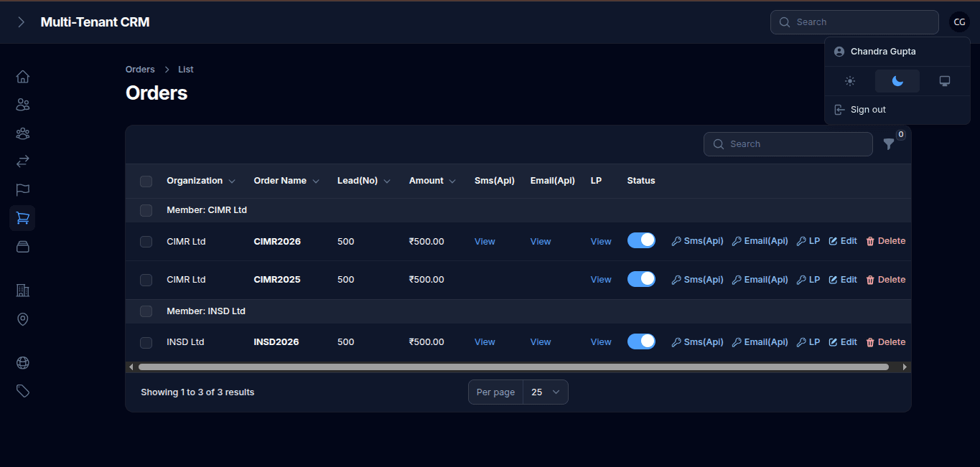View Email(Api) link for CIMR2026
This screenshot has height=467, width=980.
(541, 242)
